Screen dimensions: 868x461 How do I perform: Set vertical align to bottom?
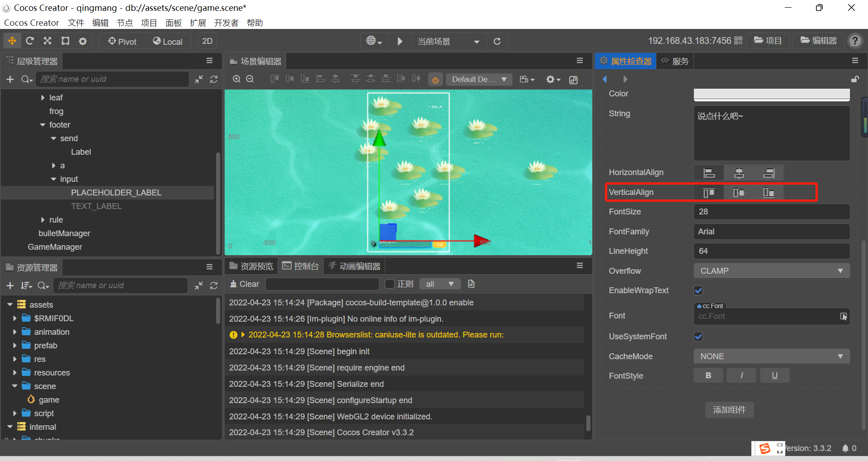[769, 193]
